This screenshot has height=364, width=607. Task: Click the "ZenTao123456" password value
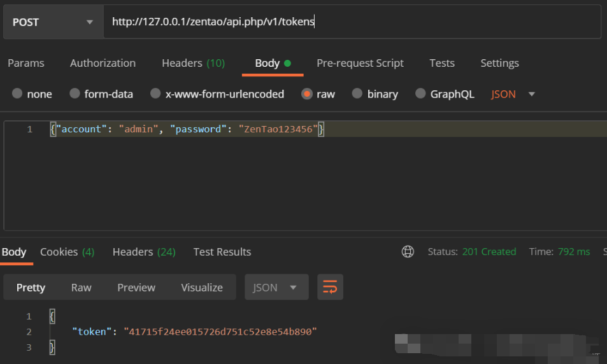click(x=278, y=129)
